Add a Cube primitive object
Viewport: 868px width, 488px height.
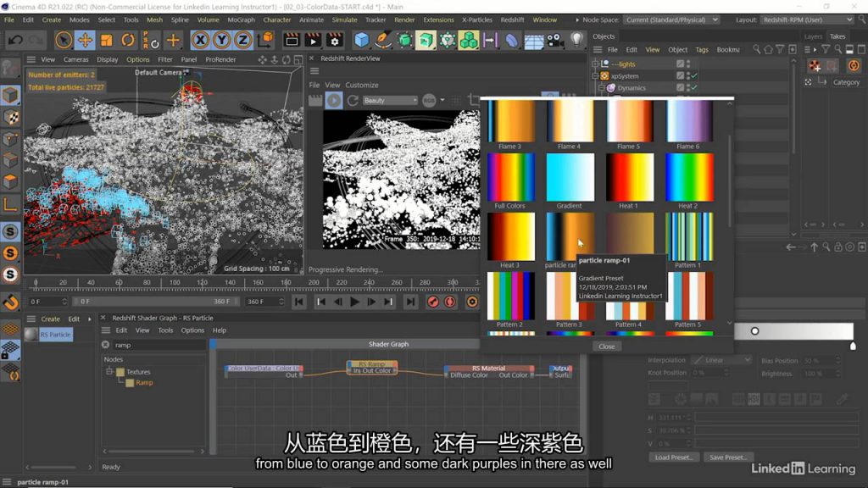click(x=361, y=40)
